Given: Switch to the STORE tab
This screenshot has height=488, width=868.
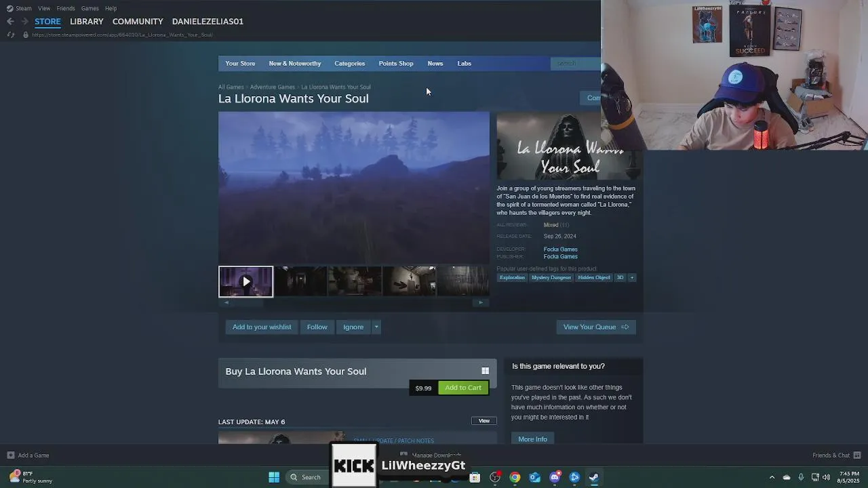Looking at the screenshot, I should [47, 22].
